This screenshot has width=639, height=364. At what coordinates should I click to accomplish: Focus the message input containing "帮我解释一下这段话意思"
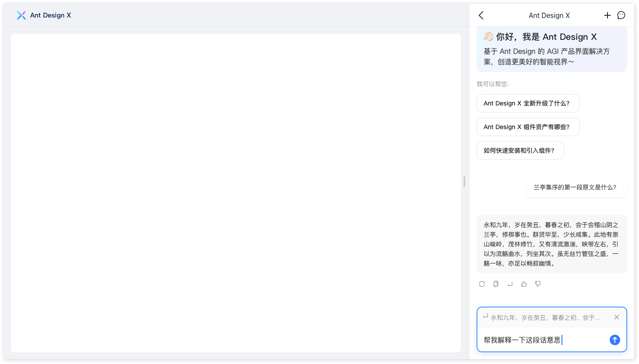[543, 340]
